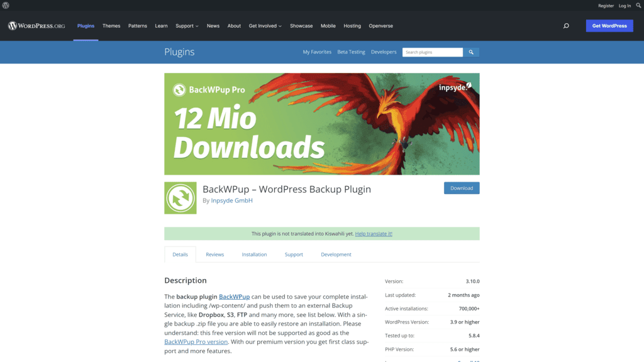Click the Log In link
Viewport: 644px width, 362px height.
(x=625, y=6)
